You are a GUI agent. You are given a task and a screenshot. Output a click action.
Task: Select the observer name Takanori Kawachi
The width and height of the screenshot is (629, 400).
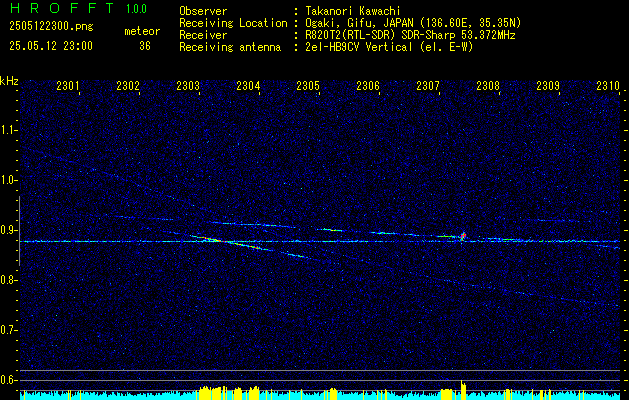point(353,11)
